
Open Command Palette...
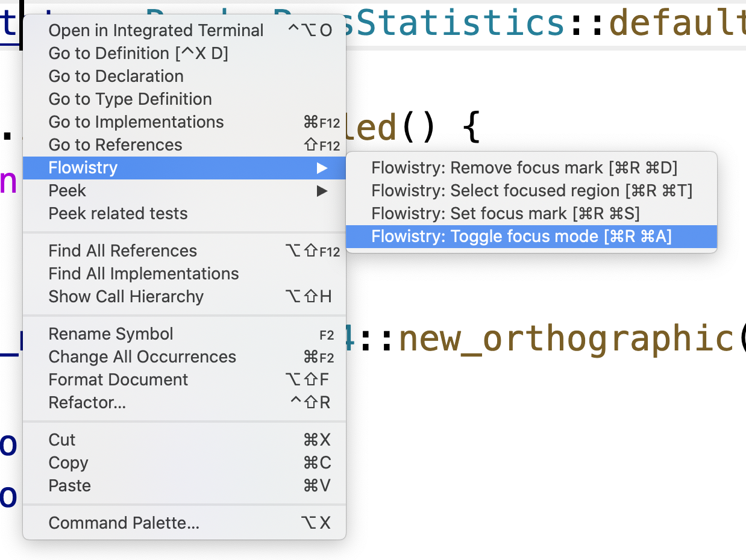pos(124,523)
